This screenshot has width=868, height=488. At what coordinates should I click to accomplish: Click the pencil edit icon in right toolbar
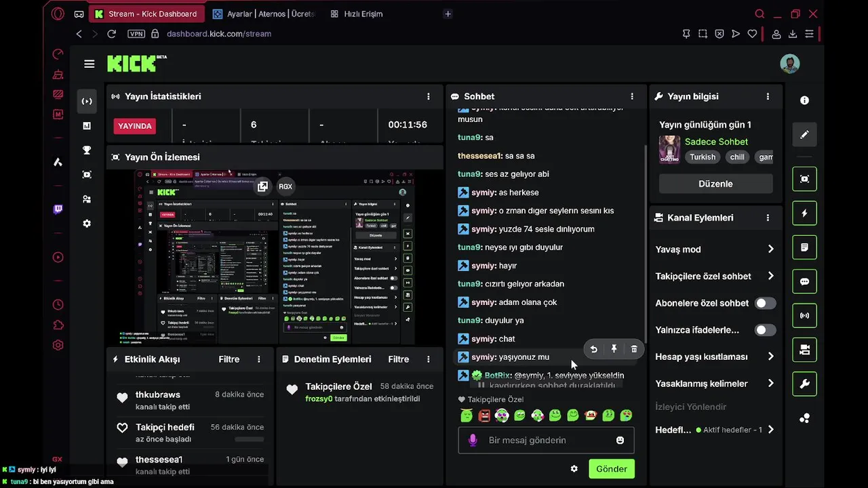coord(804,134)
